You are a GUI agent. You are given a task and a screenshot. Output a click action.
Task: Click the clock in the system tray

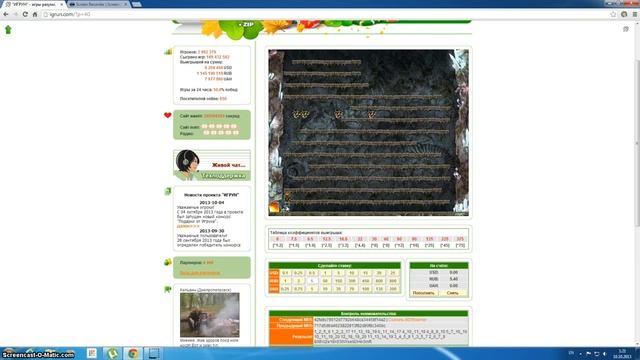pos(622,353)
